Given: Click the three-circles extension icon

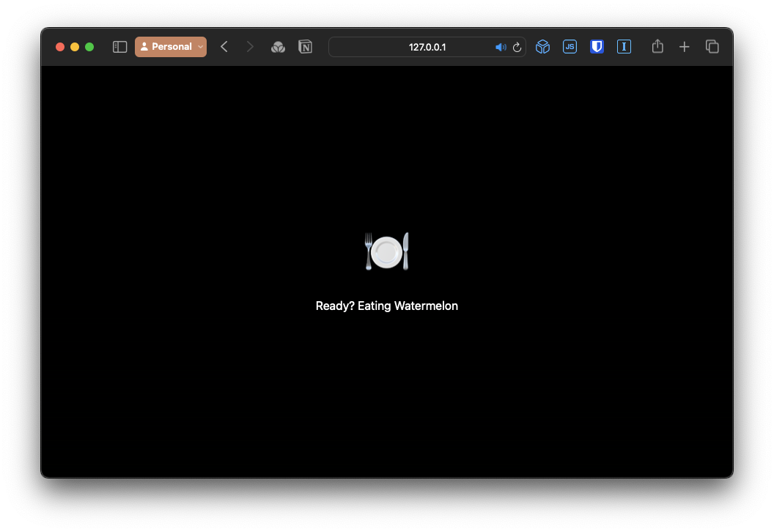Looking at the screenshot, I should coord(278,47).
